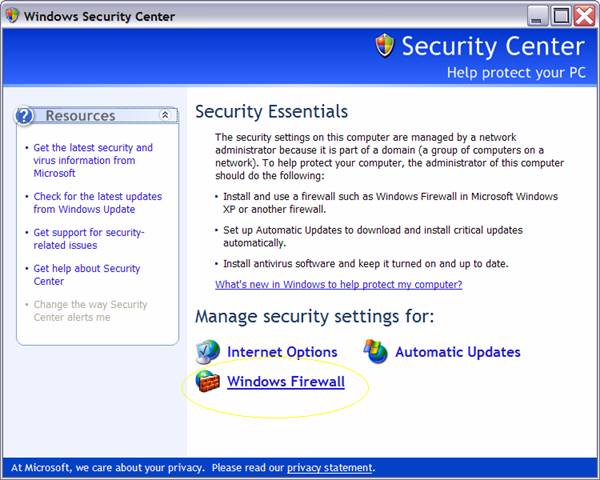Click the Security Essentials heading
The width and height of the screenshot is (600, 480).
271,112
